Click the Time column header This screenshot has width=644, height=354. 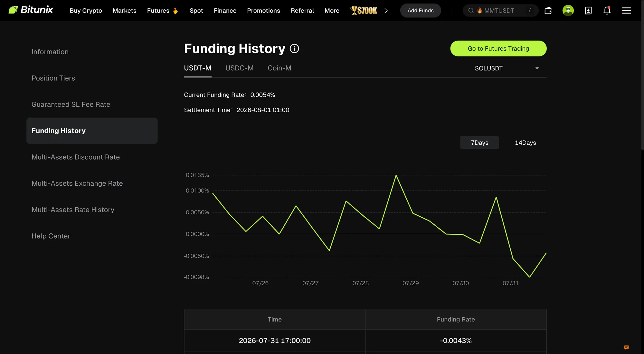[x=274, y=320]
